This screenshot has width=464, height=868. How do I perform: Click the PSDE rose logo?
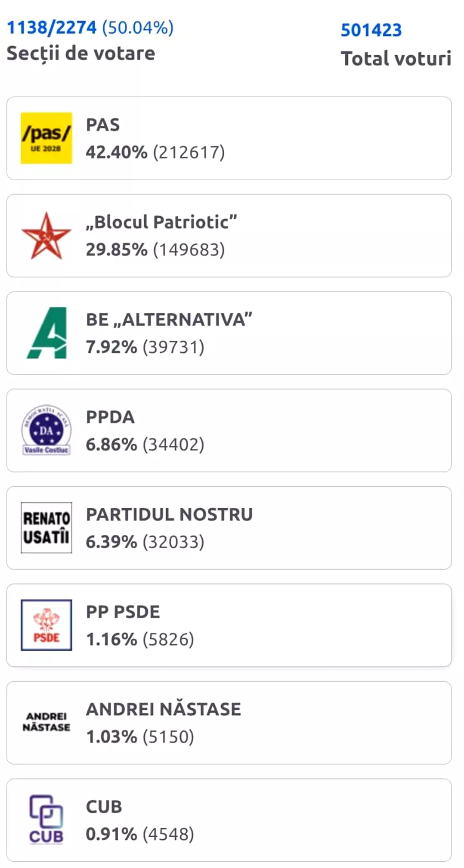pyautogui.click(x=46, y=625)
